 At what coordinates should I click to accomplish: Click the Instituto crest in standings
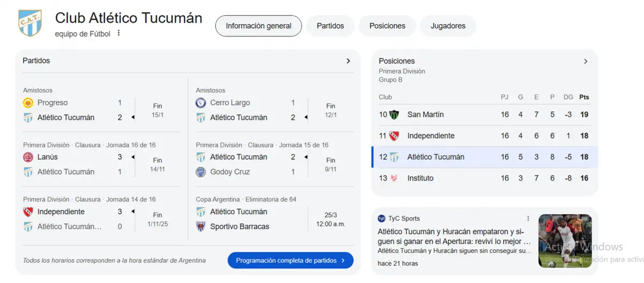pyautogui.click(x=394, y=178)
